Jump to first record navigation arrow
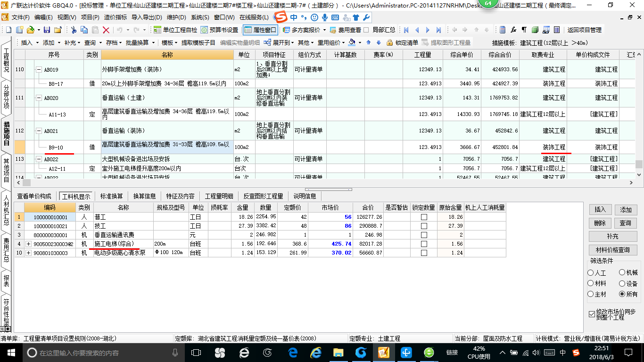Screen dimensions: 644x362 [x=406, y=30]
